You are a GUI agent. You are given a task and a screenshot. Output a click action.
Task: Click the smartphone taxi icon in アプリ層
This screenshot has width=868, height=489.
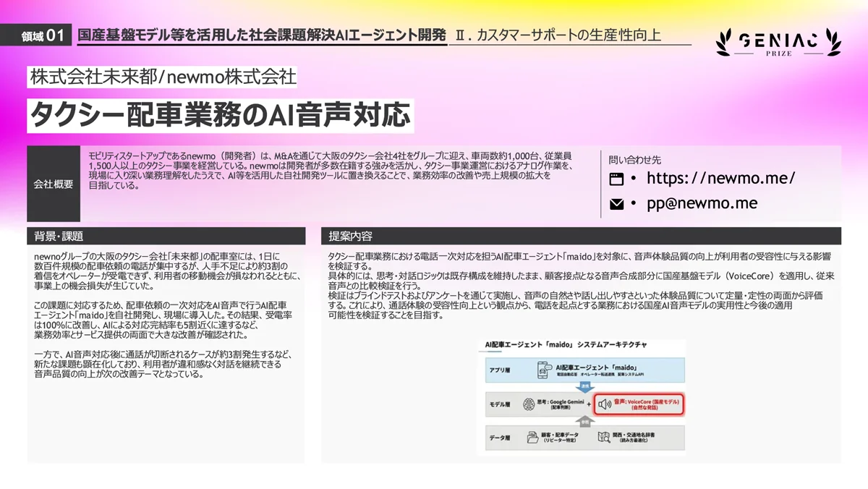click(x=544, y=370)
